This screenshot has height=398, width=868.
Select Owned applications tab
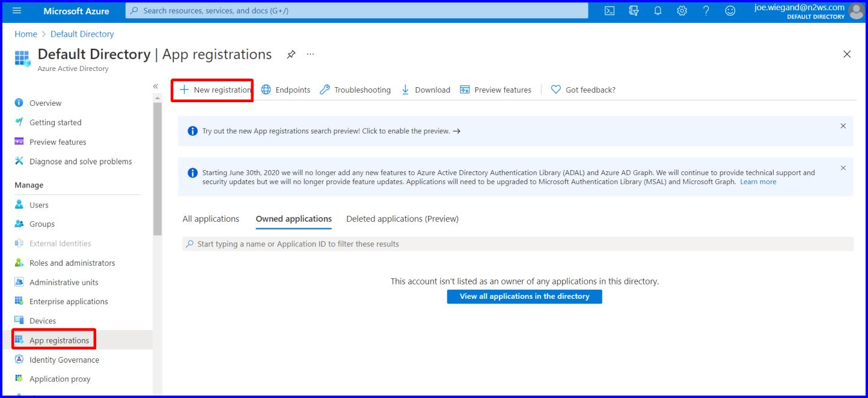(294, 219)
